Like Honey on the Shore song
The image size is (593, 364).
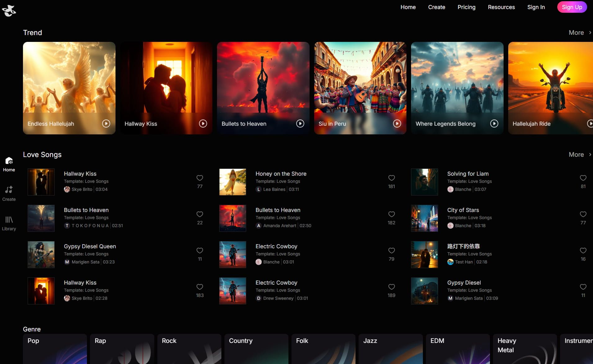tap(392, 178)
